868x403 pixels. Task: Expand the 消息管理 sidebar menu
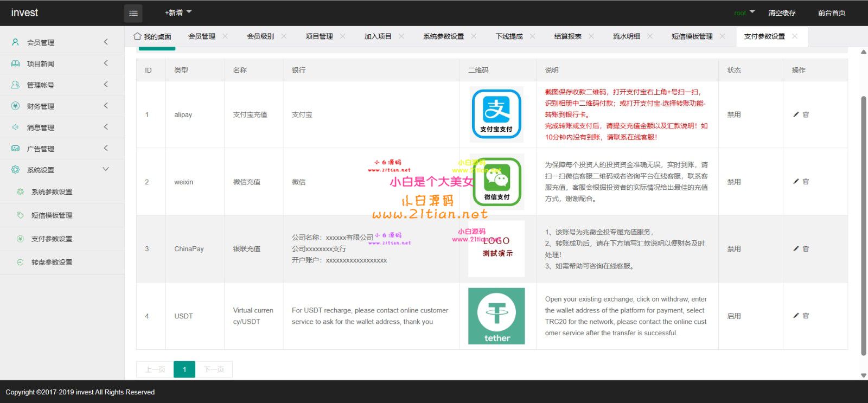click(x=106, y=126)
